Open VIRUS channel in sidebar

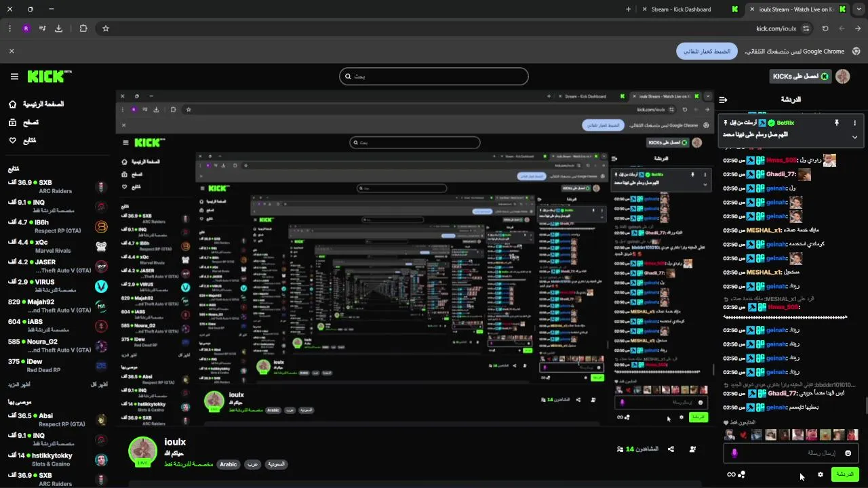tap(57, 285)
